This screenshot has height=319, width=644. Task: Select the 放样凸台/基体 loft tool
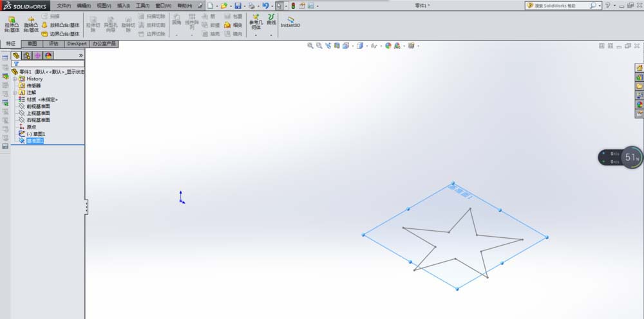click(61, 25)
